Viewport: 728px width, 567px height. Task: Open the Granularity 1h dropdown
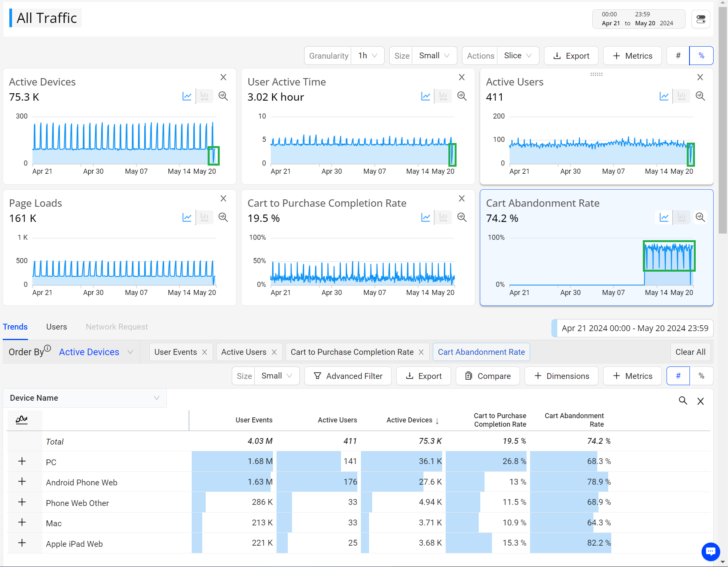click(367, 56)
